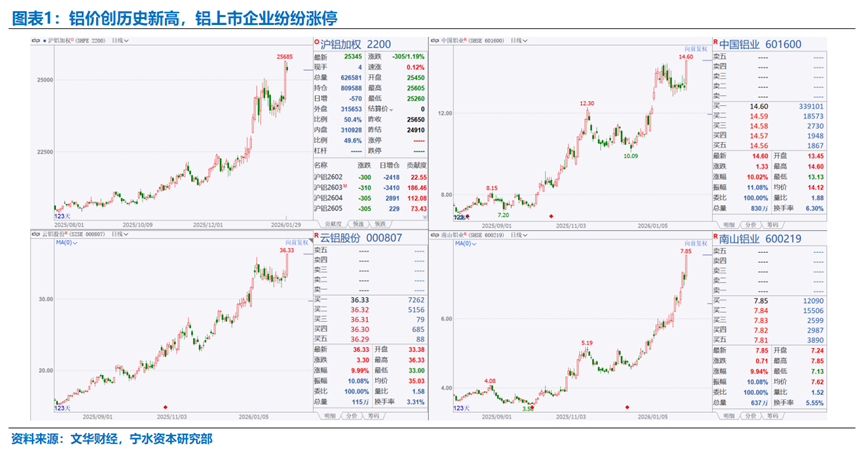Select the 沪铝2603 contract row
The height and width of the screenshot is (452, 864).
pos(370,188)
